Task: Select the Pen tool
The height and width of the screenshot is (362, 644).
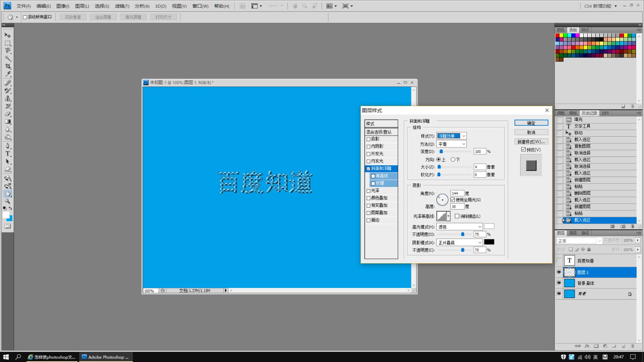Action: tap(8, 146)
